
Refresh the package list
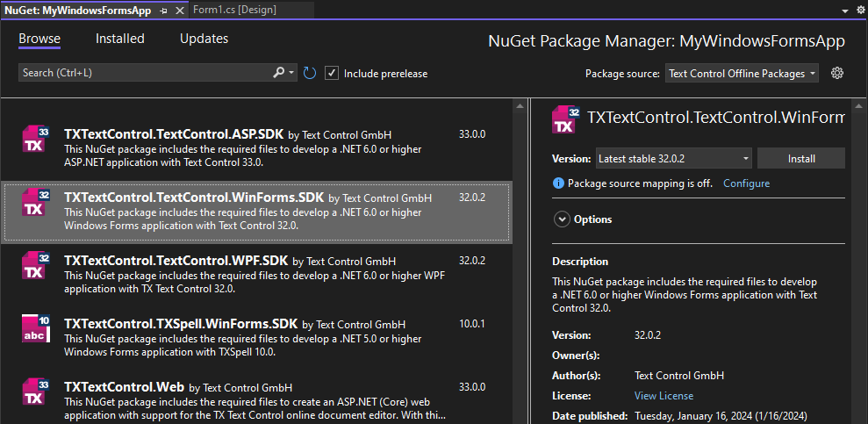pyautogui.click(x=310, y=73)
